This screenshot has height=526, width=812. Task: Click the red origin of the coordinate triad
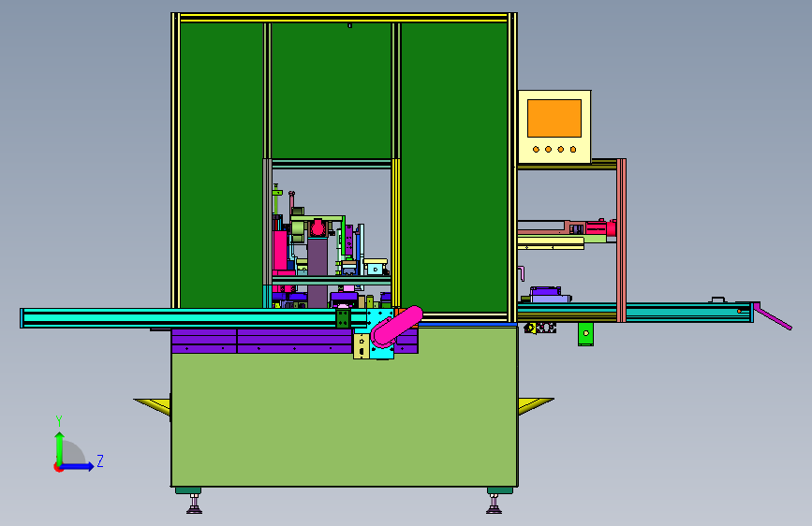pos(57,467)
